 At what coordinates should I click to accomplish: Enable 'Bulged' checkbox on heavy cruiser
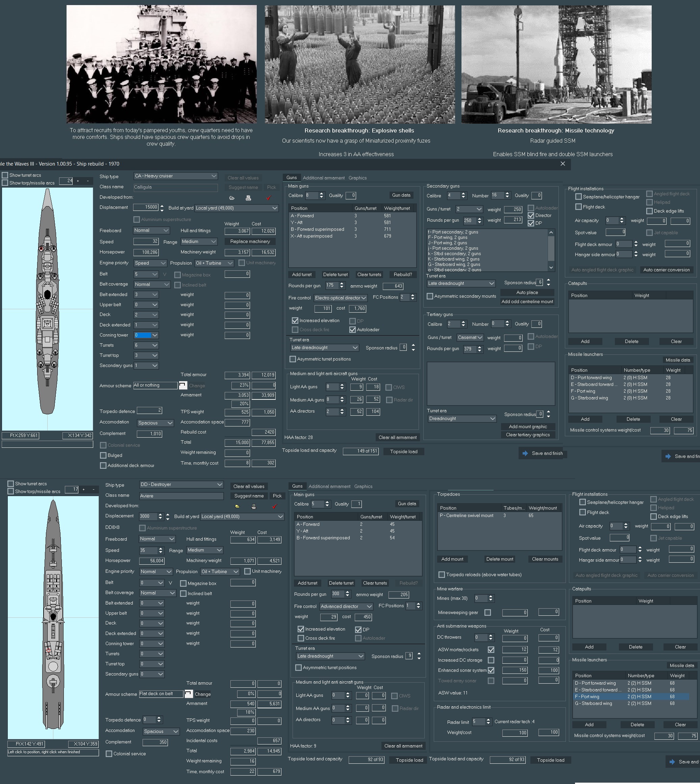pos(103,456)
